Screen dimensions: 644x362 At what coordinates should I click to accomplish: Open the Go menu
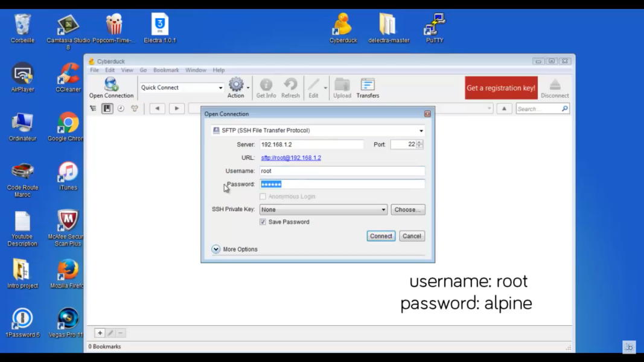click(143, 70)
